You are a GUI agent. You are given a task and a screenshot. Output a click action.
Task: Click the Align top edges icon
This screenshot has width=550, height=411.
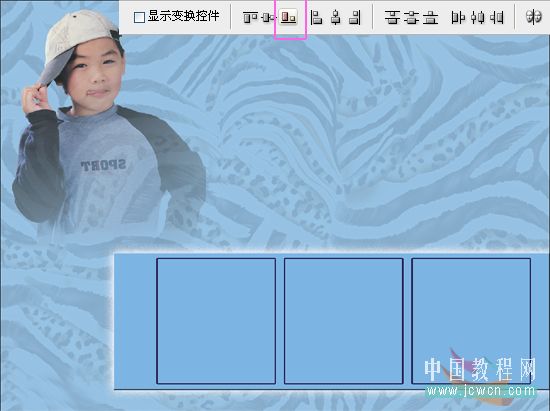point(250,17)
